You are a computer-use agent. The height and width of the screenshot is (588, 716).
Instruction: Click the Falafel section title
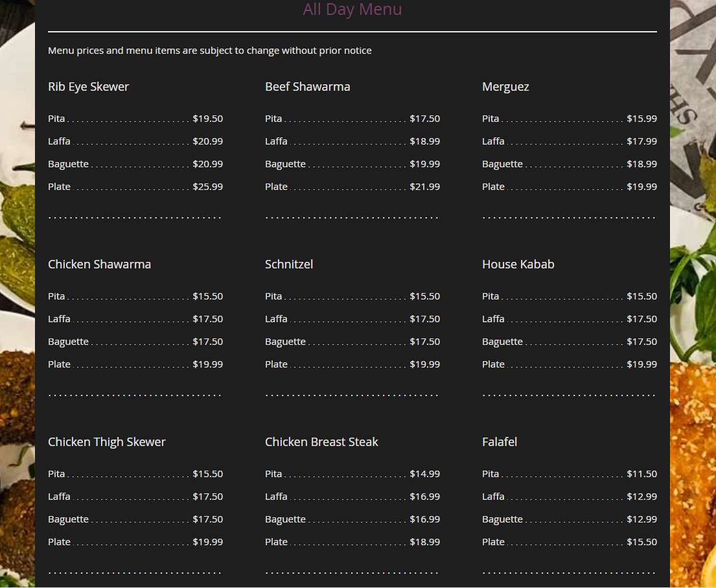tap(499, 442)
